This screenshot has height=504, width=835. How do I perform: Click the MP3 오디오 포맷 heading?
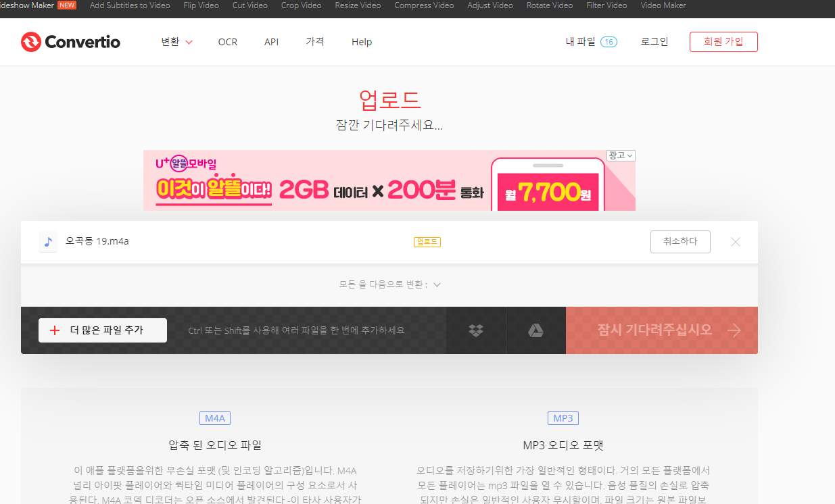(563, 445)
